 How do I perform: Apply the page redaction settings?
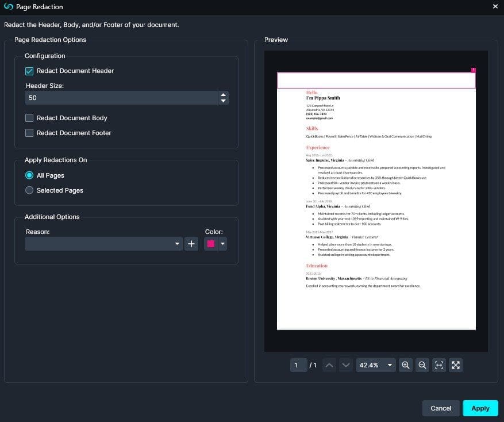(480, 408)
